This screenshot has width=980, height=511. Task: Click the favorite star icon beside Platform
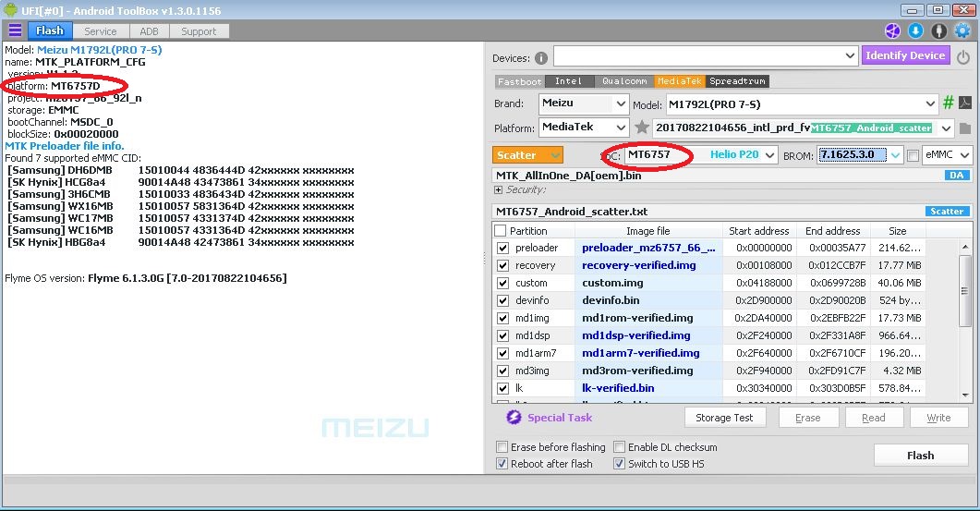[642, 128]
